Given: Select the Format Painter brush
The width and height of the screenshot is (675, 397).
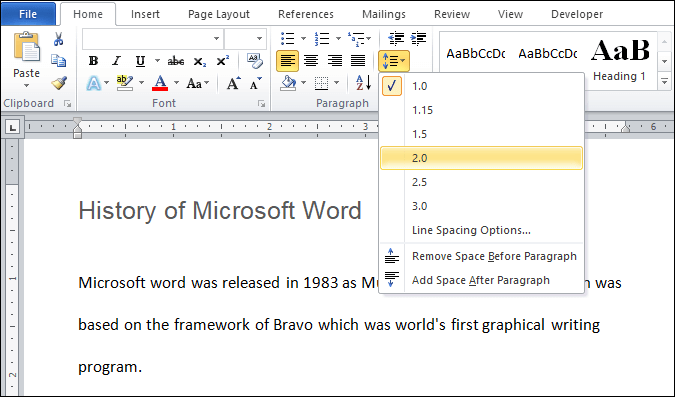Looking at the screenshot, I should click(59, 83).
